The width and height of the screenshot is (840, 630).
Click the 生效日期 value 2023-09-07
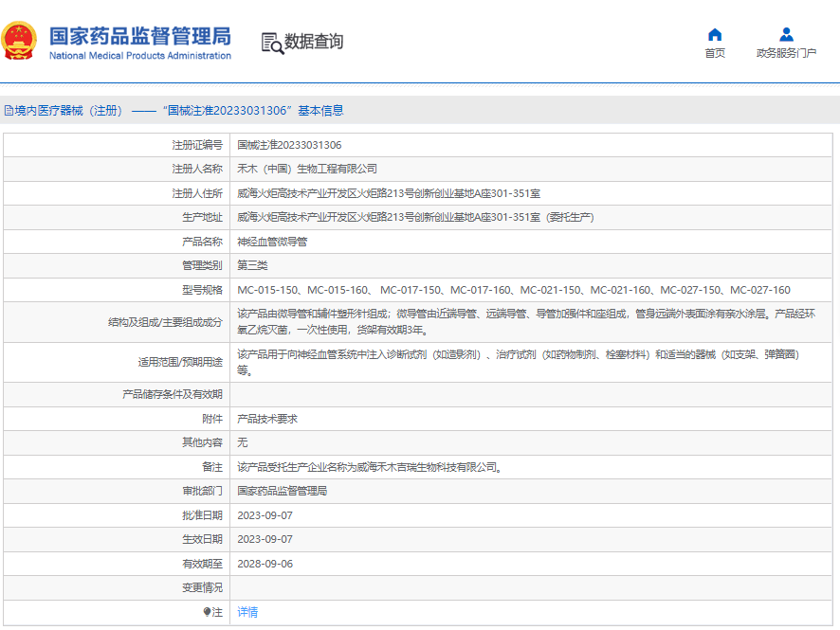[265, 539]
